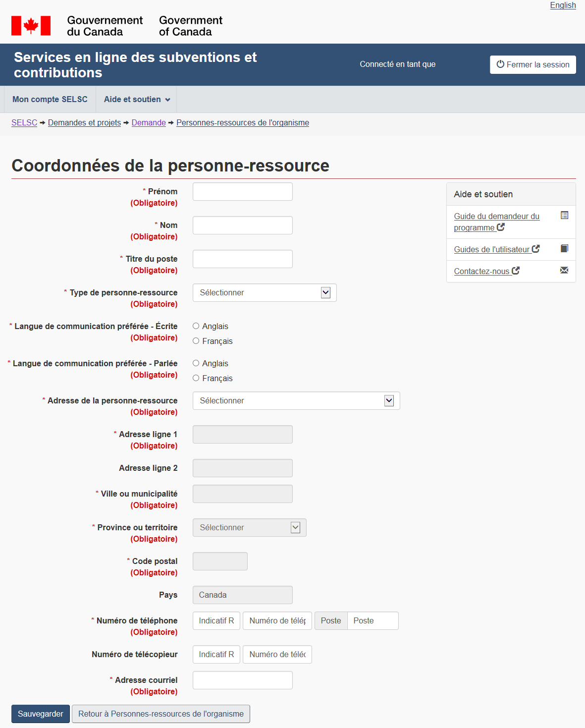Viewport: 585px width, 728px height.
Task: Switch language via the English link
Action: coord(563,5)
